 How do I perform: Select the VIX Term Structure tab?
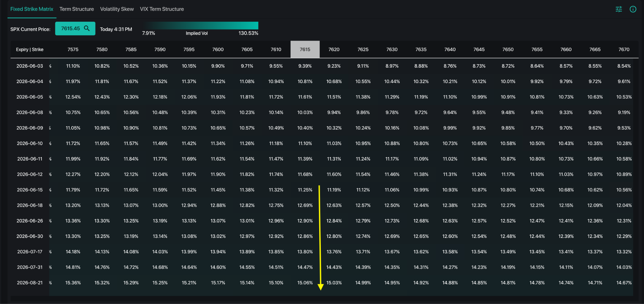(x=162, y=9)
